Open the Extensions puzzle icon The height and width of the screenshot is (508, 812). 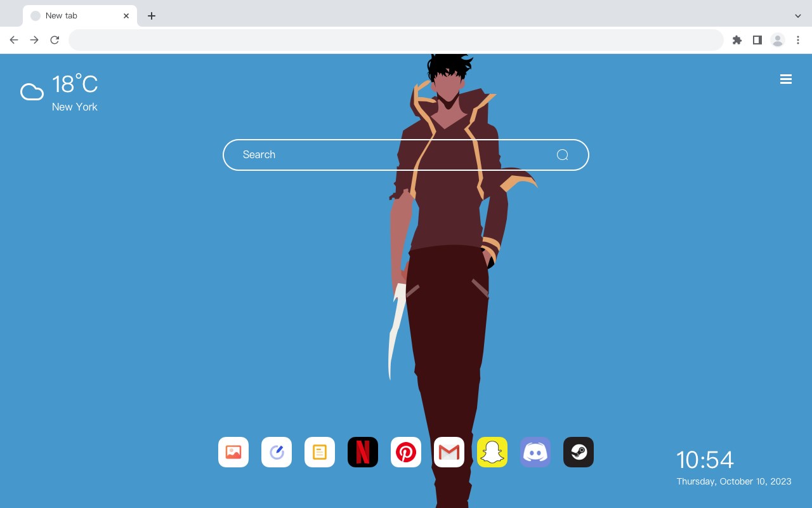[737, 40]
